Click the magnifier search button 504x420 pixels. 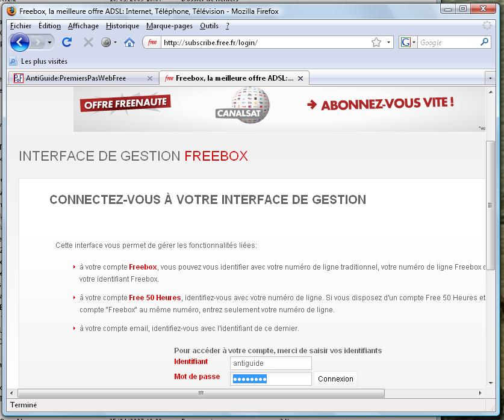click(484, 42)
